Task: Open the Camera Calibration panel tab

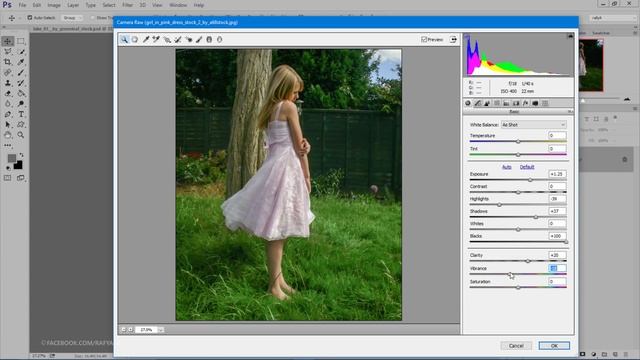Action: coord(535,103)
